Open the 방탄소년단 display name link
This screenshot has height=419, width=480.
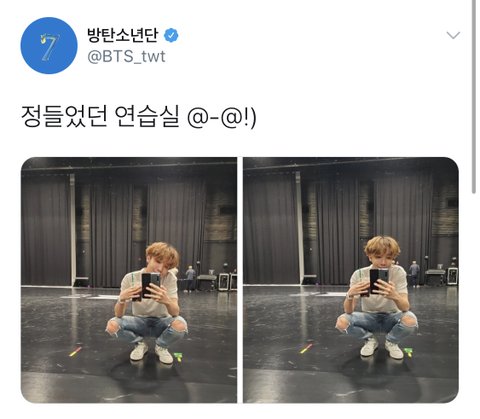[x=122, y=35]
